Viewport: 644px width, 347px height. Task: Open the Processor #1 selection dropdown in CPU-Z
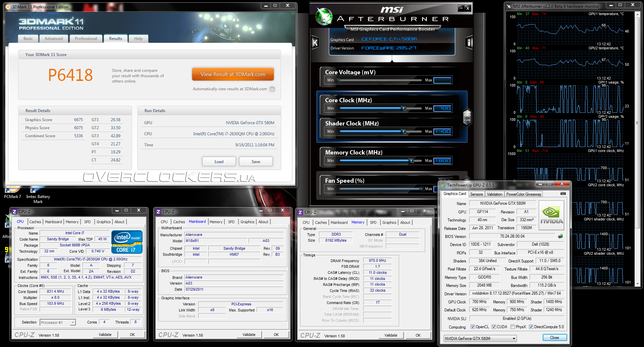[58, 323]
